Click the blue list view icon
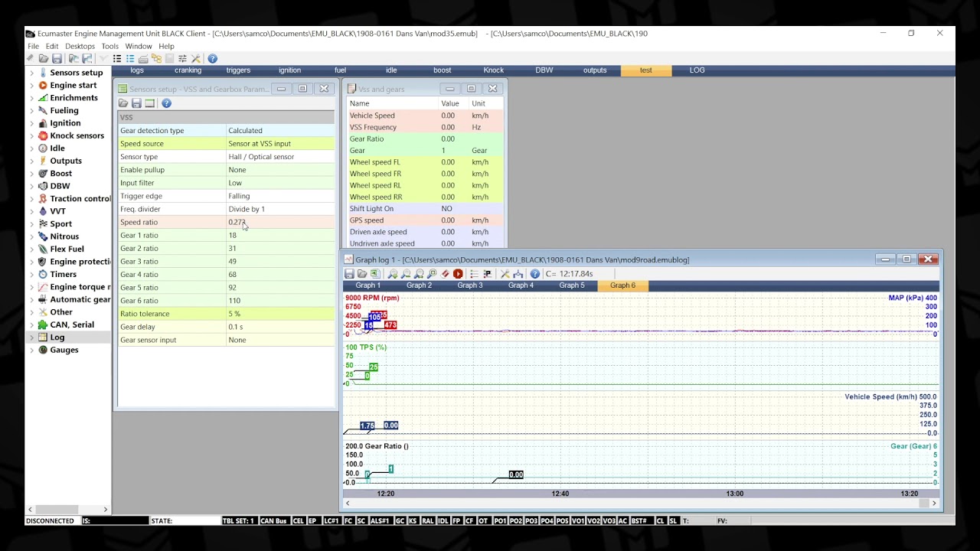The image size is (980, 551). [x=130, y=59]
